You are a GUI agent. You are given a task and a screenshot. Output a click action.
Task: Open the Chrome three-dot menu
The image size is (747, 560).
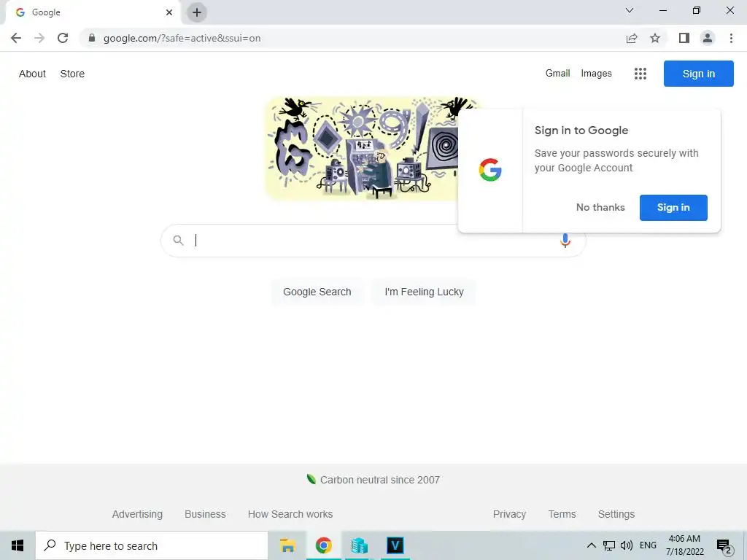click(x=731, y=38)
